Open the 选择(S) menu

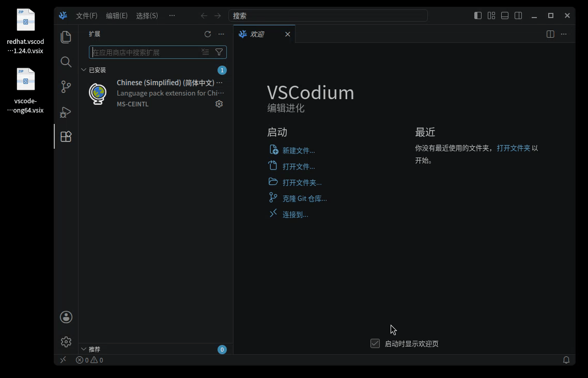tap(147, 15)
